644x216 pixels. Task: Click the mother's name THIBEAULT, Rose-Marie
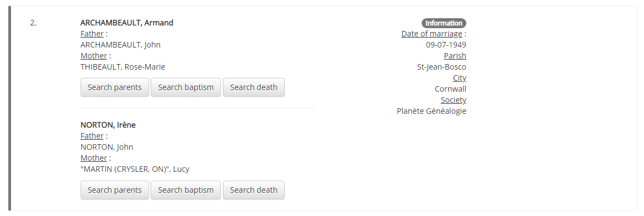pyautogui.click(x=123, y=67)
